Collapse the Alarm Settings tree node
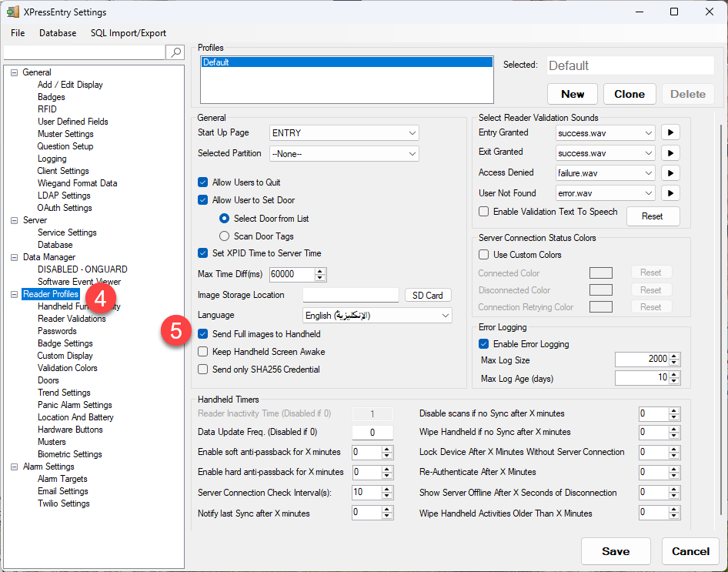The height and width of the screenshot is (572, 728). click(15, 467)
